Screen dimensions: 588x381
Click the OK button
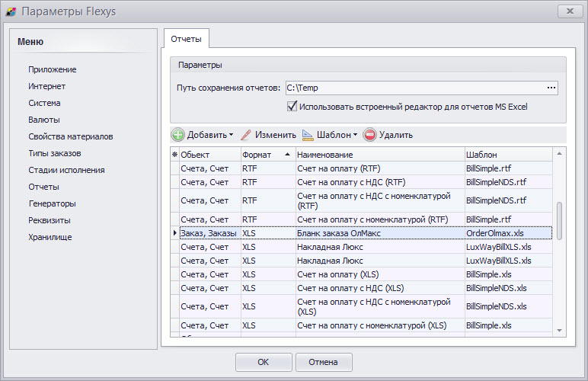[x=264, y=362]
